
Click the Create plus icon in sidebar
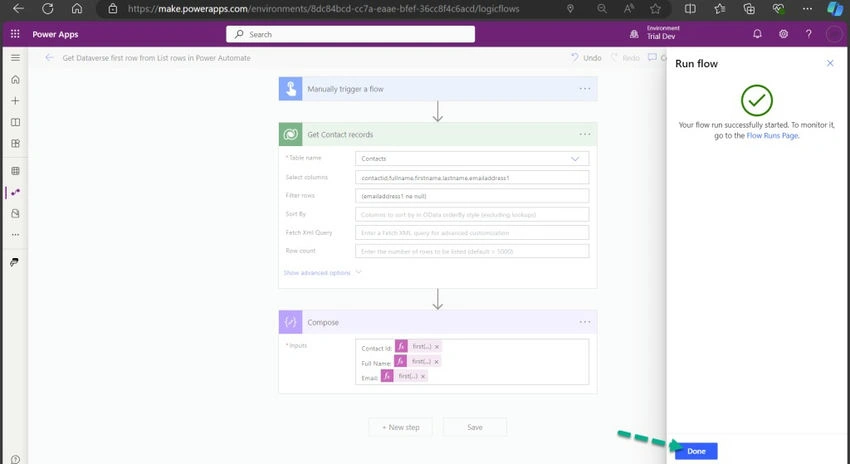[x=15, y=101]
